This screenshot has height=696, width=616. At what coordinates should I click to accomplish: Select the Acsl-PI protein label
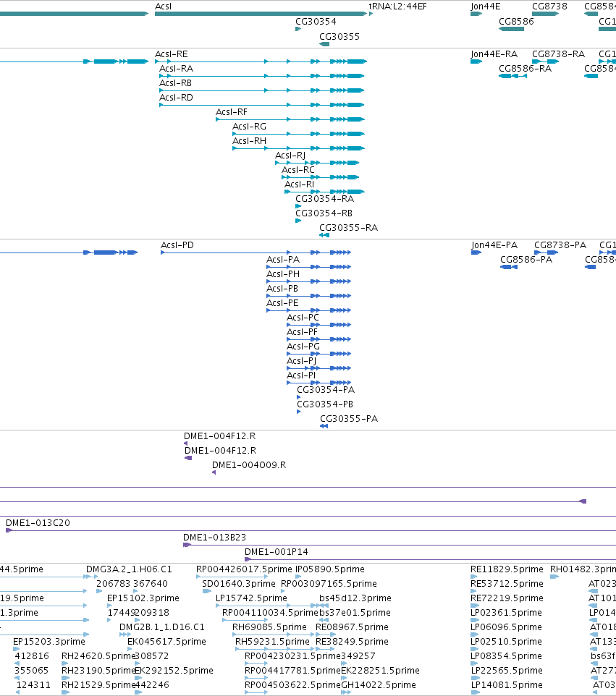(301, 375)
